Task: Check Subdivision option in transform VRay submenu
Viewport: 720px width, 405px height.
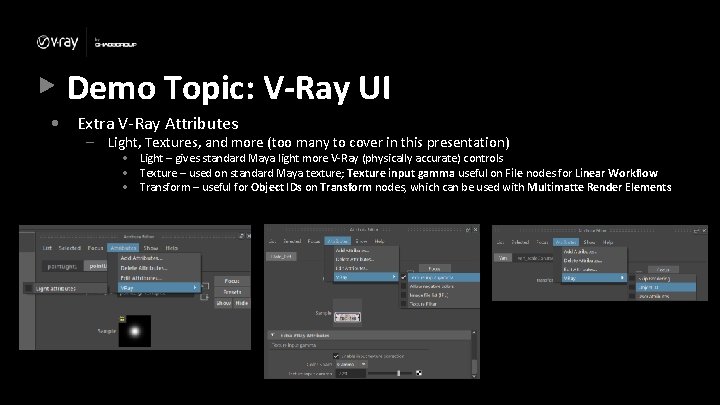Action: pyautogui.click(x=633, y=279)
